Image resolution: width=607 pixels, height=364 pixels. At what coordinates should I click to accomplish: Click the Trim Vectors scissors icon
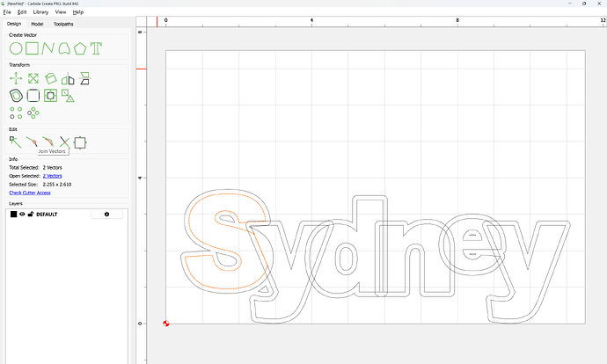point(64,142)
